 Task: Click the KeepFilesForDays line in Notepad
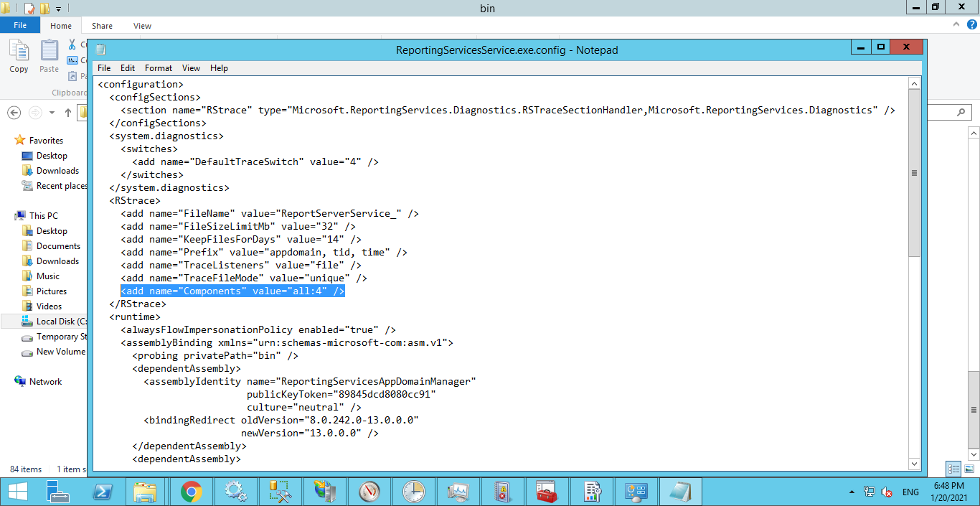[x=241, y=239]
